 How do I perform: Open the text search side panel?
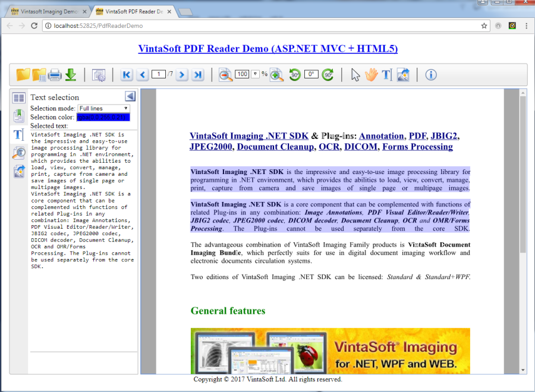[19, 153]
